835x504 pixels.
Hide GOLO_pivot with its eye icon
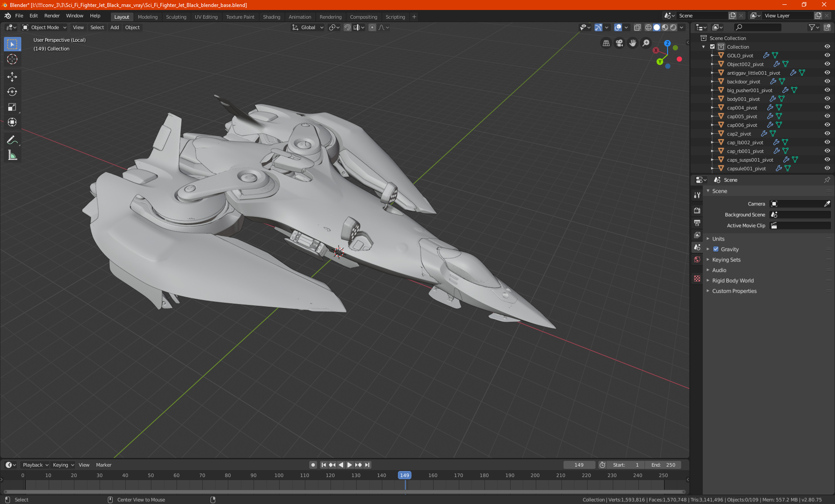pos(827,56)
